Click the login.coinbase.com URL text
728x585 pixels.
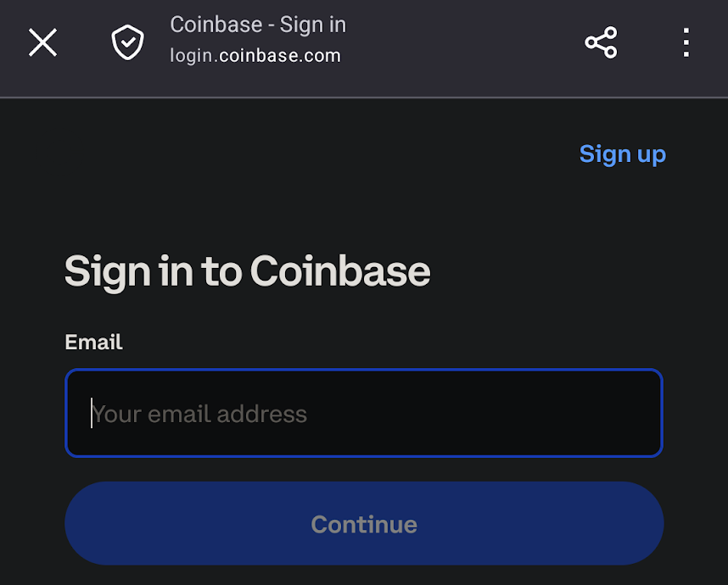(x=255, y=56)
